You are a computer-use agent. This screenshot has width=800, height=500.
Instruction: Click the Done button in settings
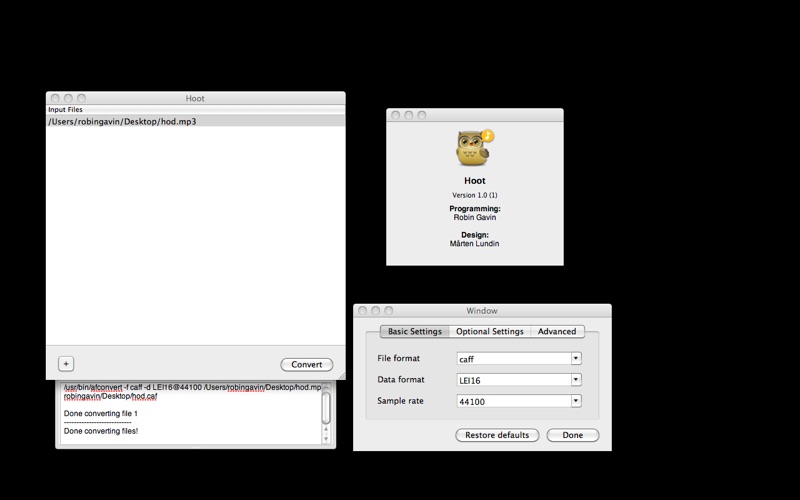572,435
